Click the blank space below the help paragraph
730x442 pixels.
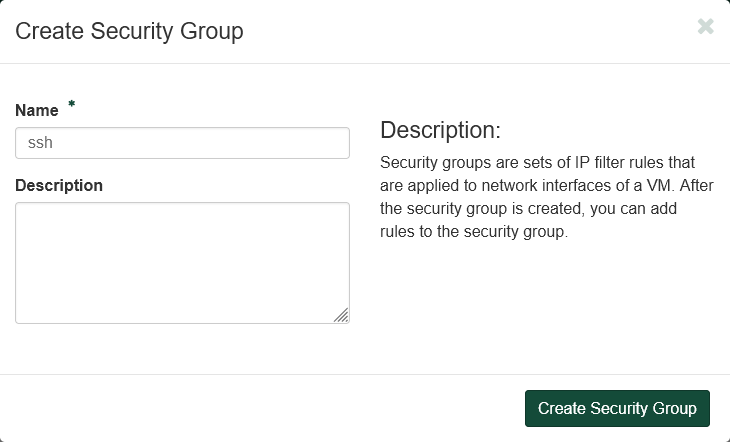545,300
